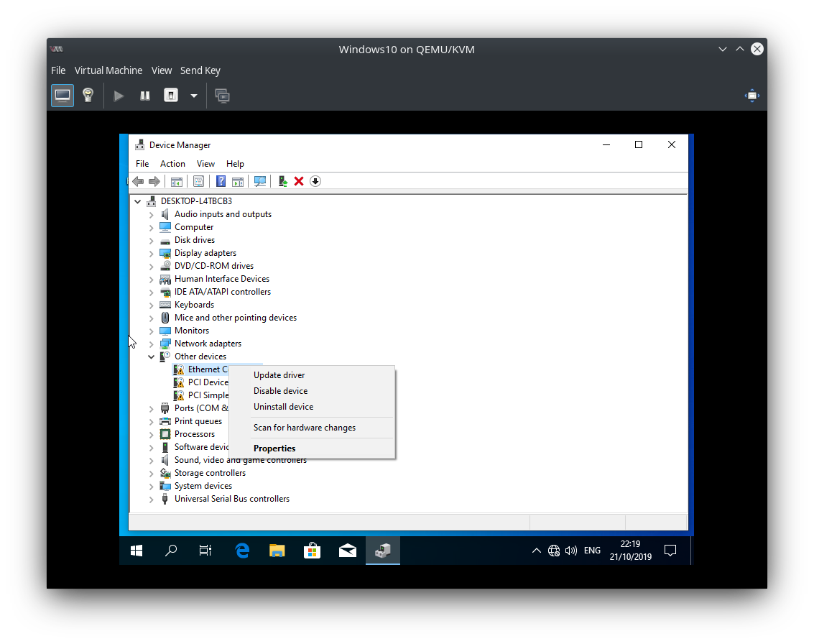Open the shutdown options dropdown arrow

click(194, 96)
